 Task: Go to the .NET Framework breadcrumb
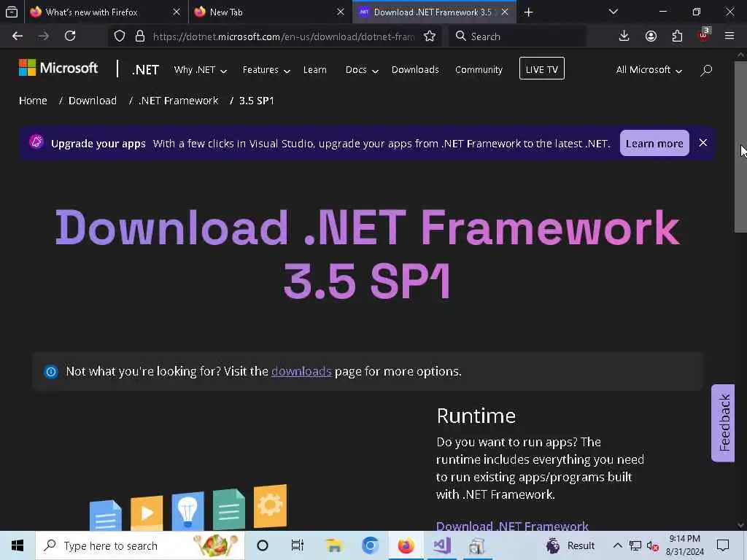point(178,101)
